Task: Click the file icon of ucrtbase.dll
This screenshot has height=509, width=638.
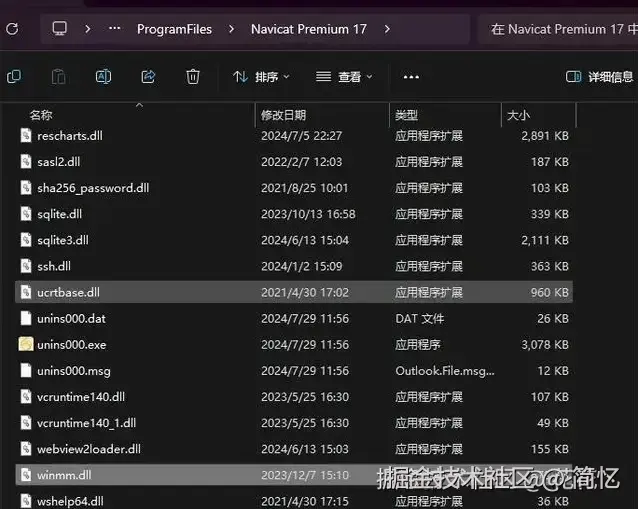Action: tap(26, 292)
